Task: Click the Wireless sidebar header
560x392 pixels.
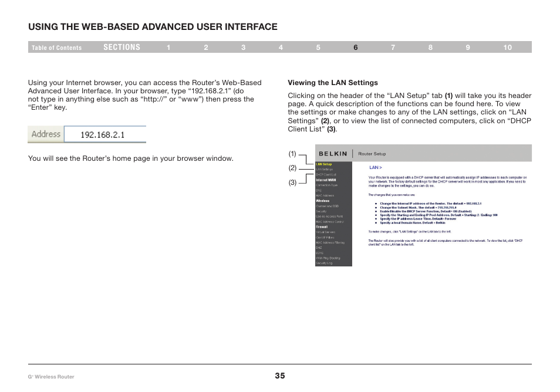Action: click(322, 201)
